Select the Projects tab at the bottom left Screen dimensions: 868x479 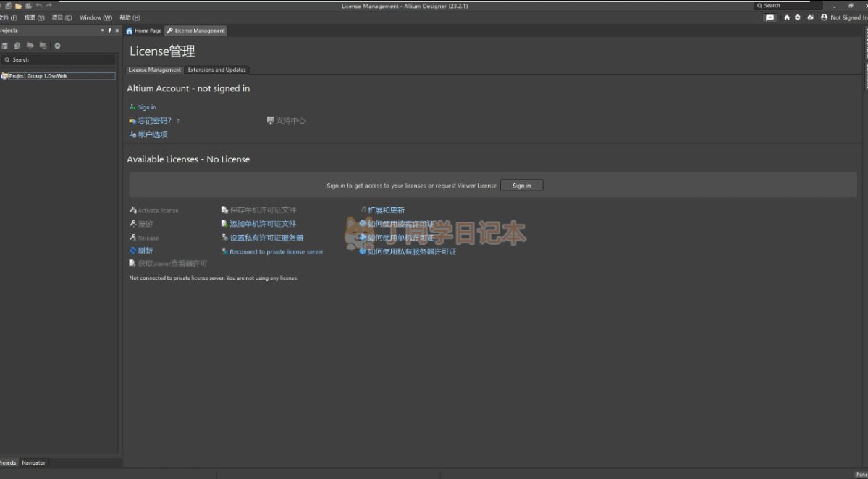tap(8, 462)
